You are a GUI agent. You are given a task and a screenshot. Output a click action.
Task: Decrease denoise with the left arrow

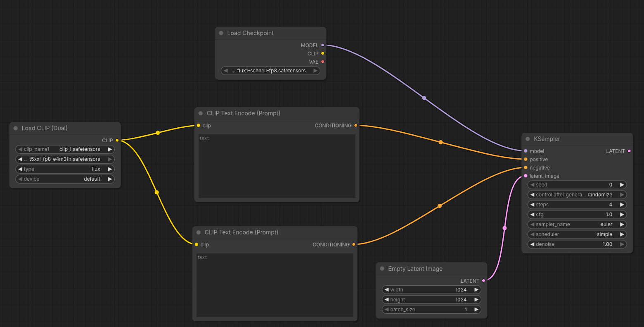[x=533, y=244]
